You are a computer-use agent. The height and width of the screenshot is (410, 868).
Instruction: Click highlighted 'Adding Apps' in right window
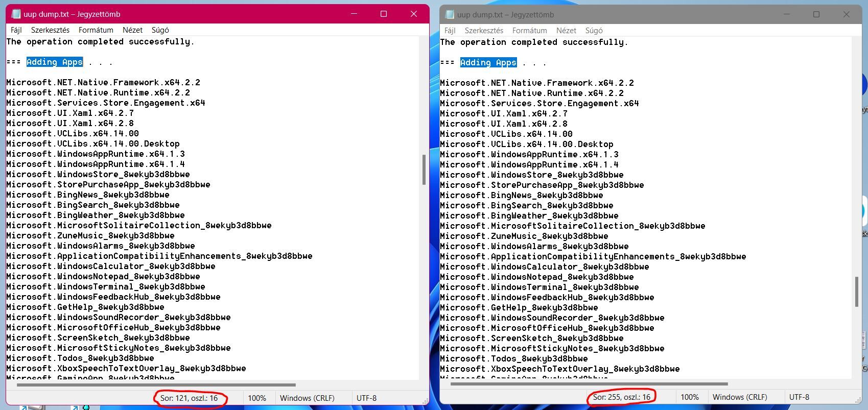(x=488, y=62)
